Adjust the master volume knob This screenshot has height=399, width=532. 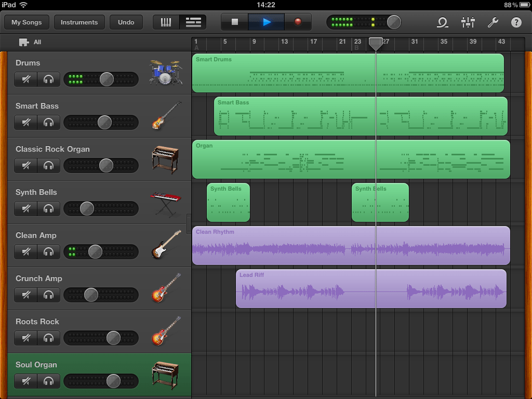(x=394, y=22)
